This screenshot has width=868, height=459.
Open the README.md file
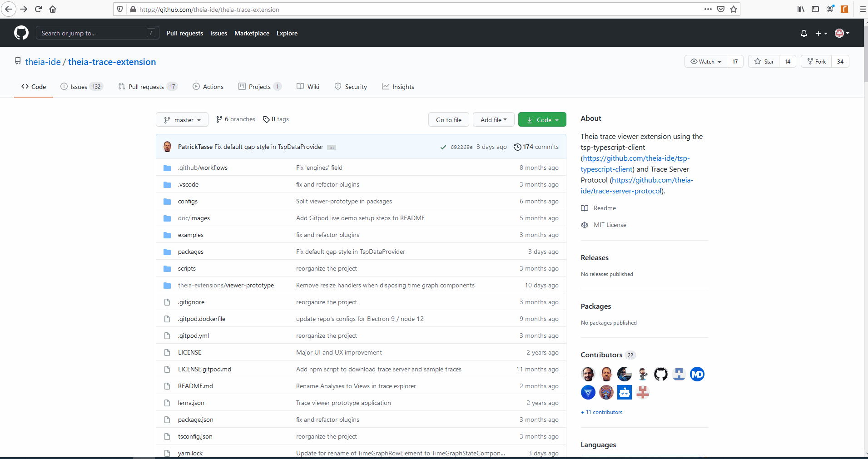pyautogui.click(x=195, y=386)
